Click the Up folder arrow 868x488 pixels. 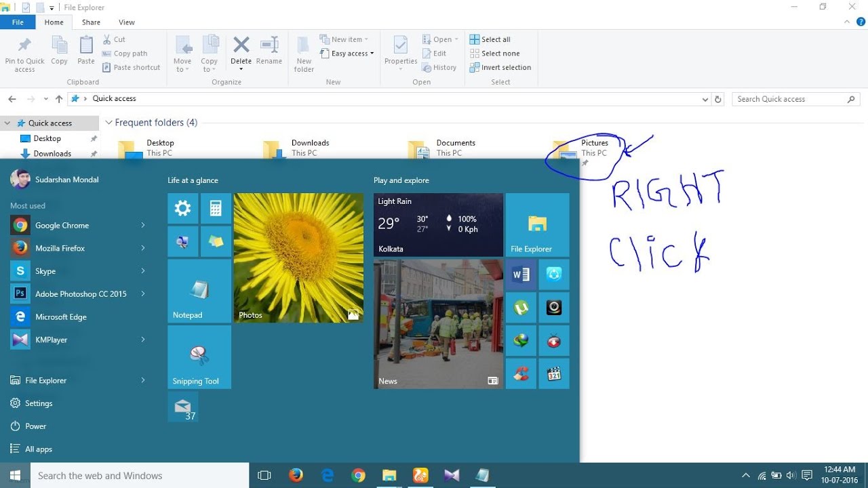click(59, 99)
